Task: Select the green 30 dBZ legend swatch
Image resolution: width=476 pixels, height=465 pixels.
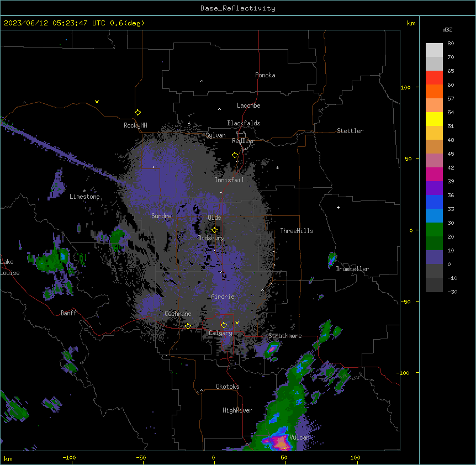Action: coord(434,230)
